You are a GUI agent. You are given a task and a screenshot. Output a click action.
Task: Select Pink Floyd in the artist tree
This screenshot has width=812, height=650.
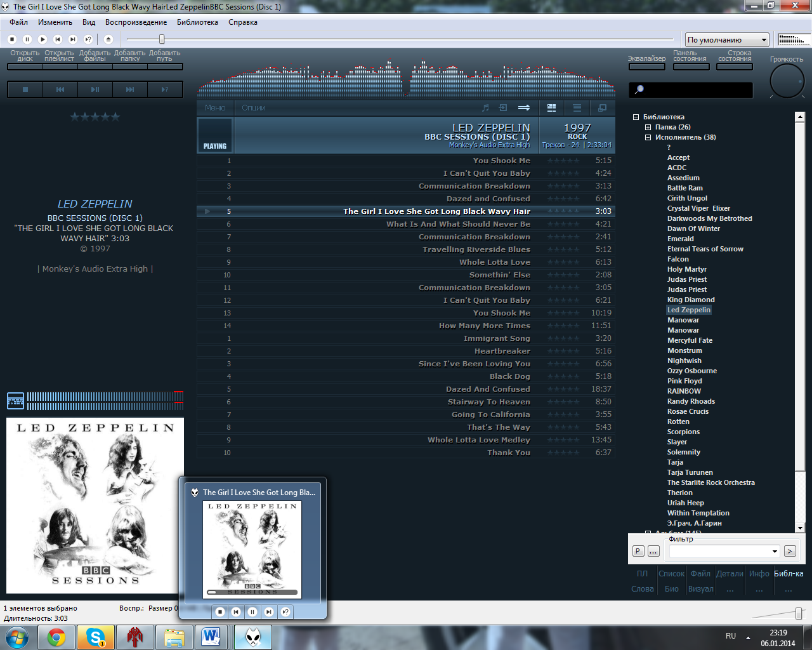(x=684, y=381)
